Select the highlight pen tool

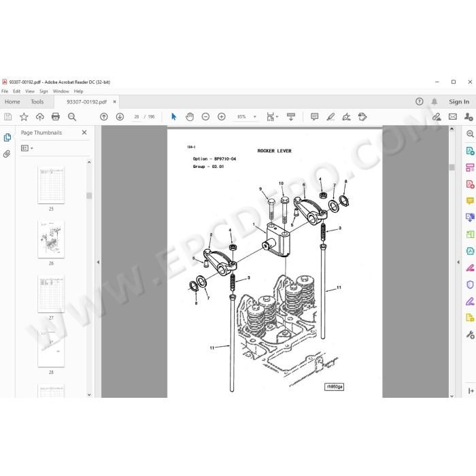pyautogui.click(x=330, y=116)
